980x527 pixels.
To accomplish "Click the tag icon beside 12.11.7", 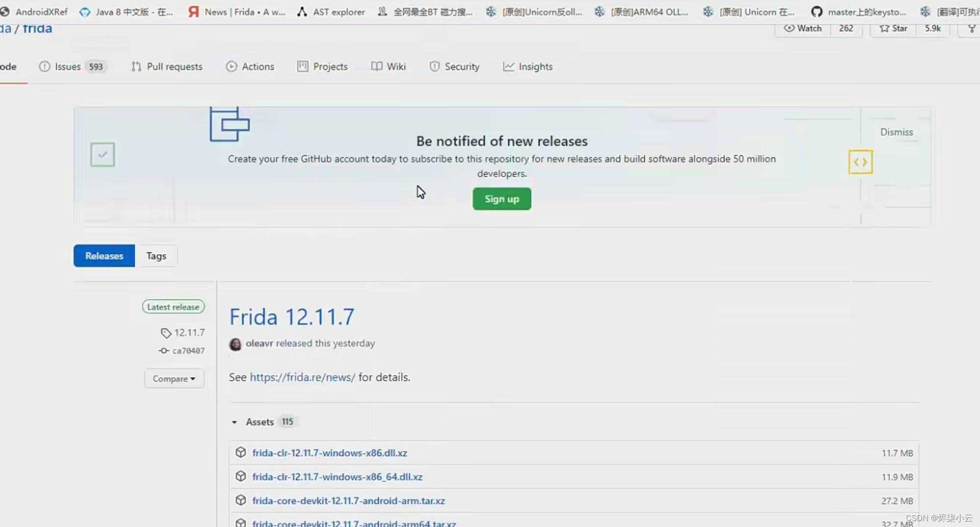I will 166,333.
